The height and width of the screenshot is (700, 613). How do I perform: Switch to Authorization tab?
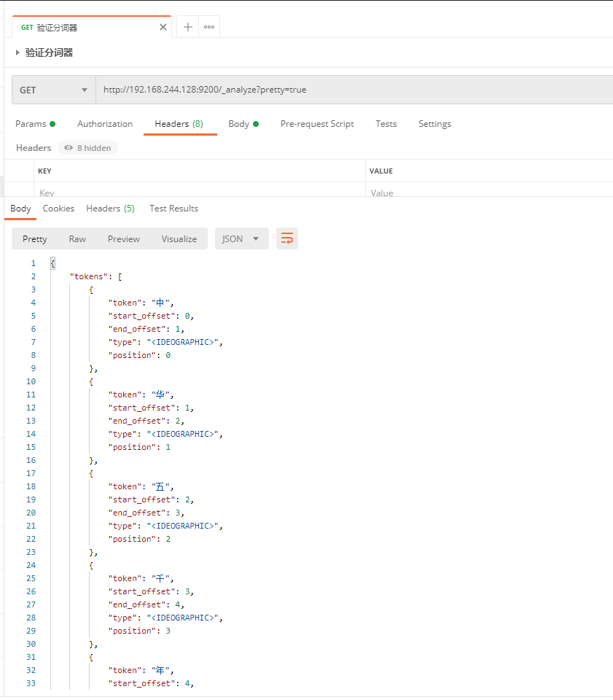click(105, 124)
